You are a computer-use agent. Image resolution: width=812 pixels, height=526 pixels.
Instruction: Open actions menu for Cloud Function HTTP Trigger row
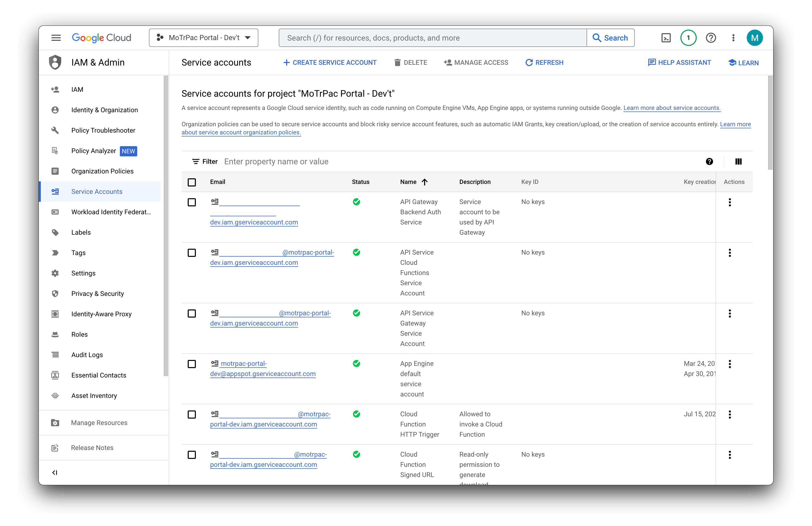tap(730, 414)
